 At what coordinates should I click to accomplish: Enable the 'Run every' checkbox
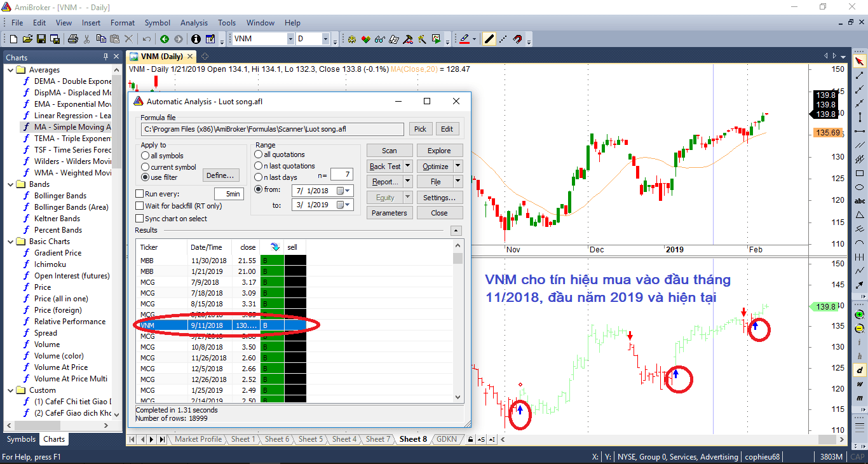click(x=140, y=194)
